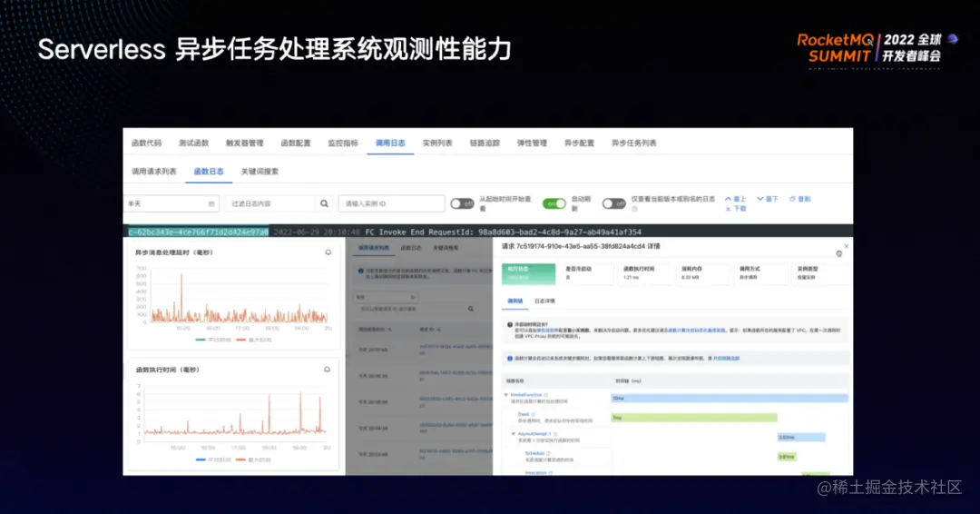Click the 最下 jump-to-bottom link

click(x=769, y=199)
